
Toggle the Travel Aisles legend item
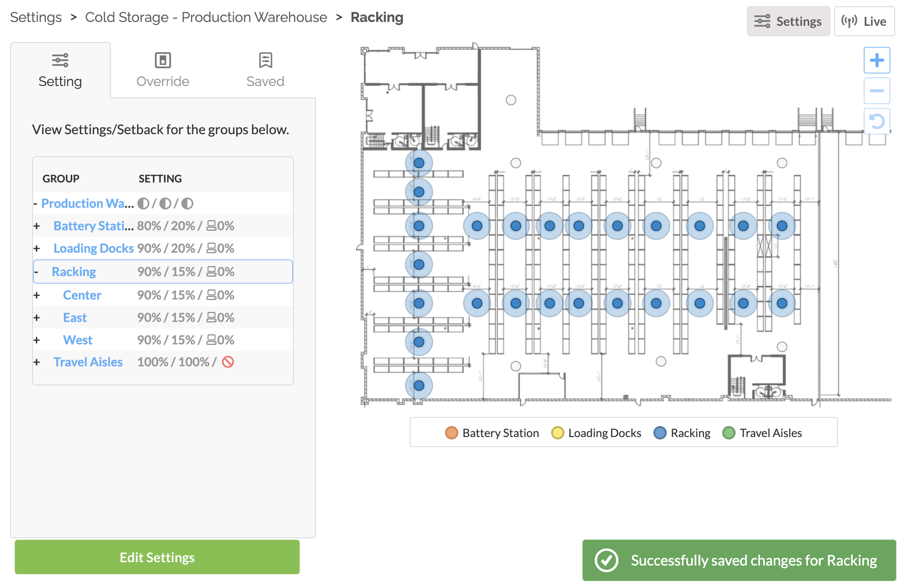762,433
